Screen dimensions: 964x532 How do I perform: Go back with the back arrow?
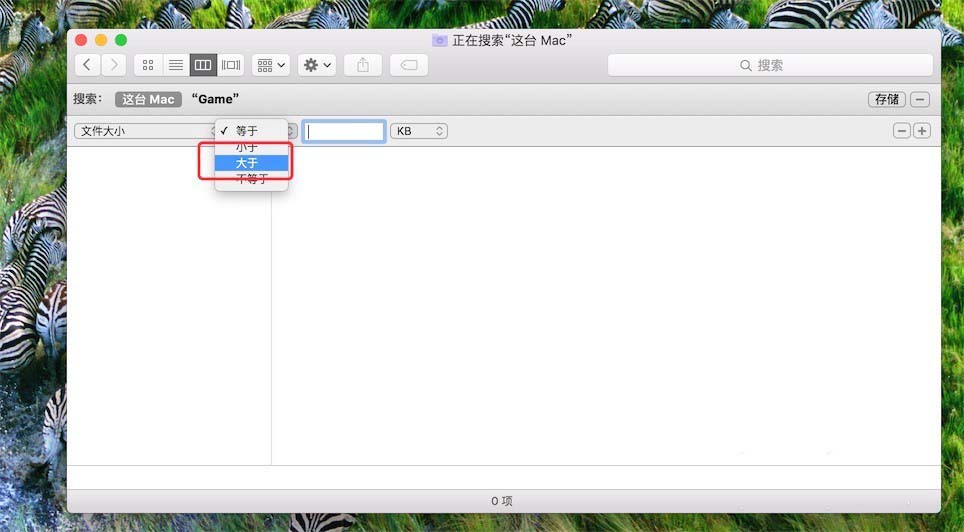pyautogui.click(x=88, y=65)
